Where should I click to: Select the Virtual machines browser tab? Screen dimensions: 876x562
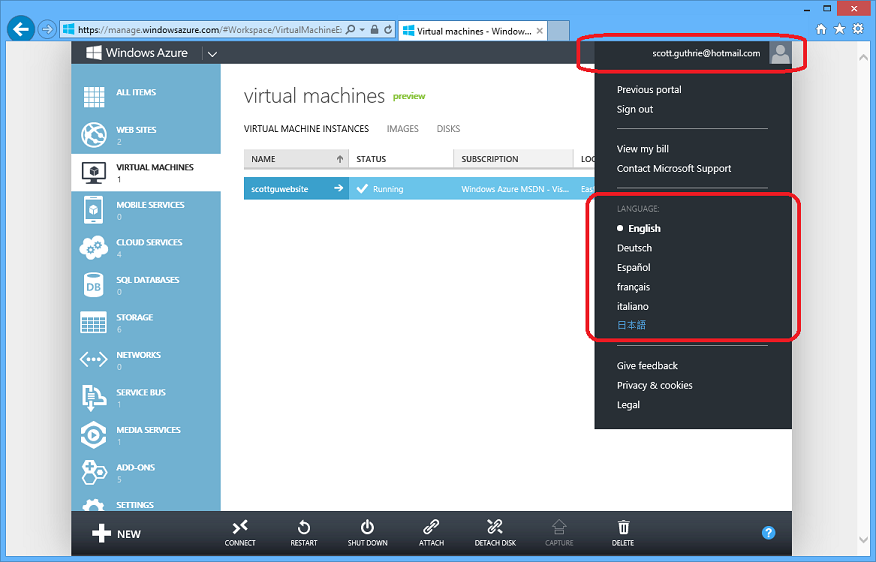473,31
